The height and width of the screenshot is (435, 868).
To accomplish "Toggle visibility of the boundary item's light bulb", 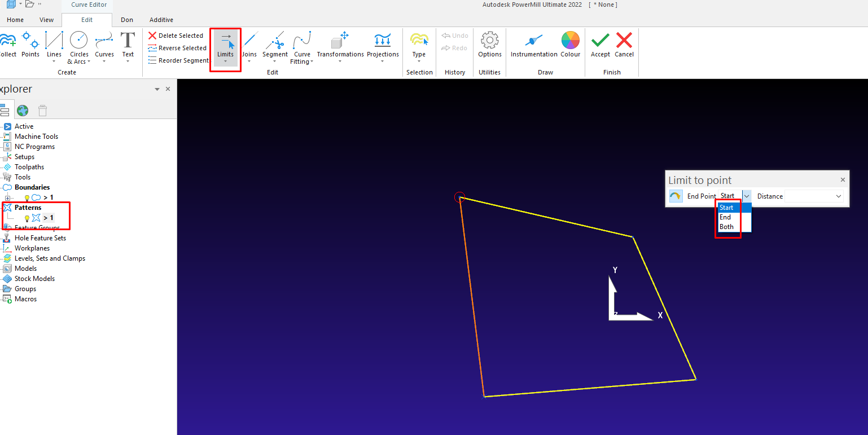I will pyautogui.click(x=27, y=197).
